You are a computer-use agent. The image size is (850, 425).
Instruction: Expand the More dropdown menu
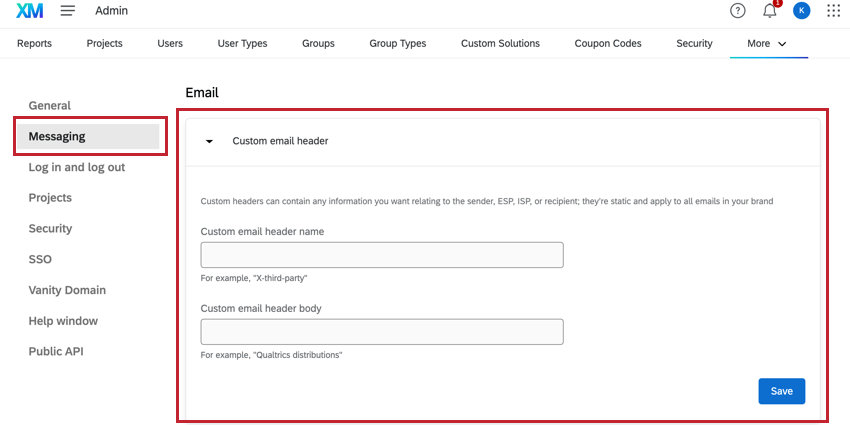click(767, 44)
